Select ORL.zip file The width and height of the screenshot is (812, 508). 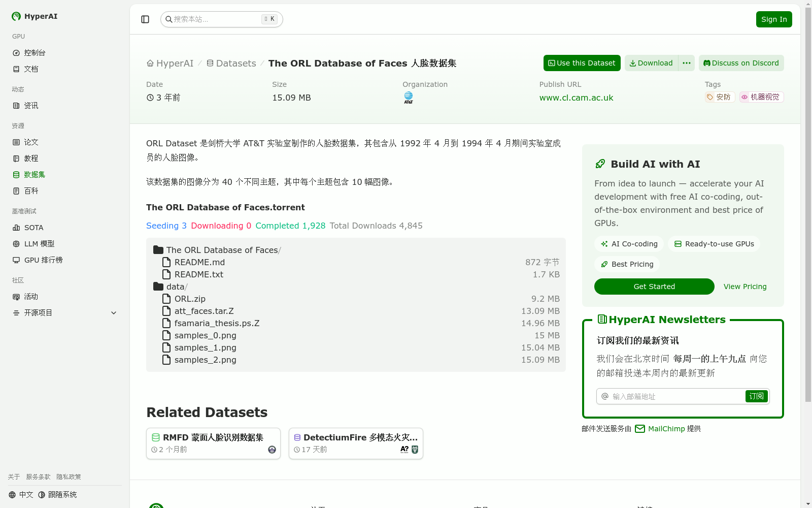coord(361,299)
